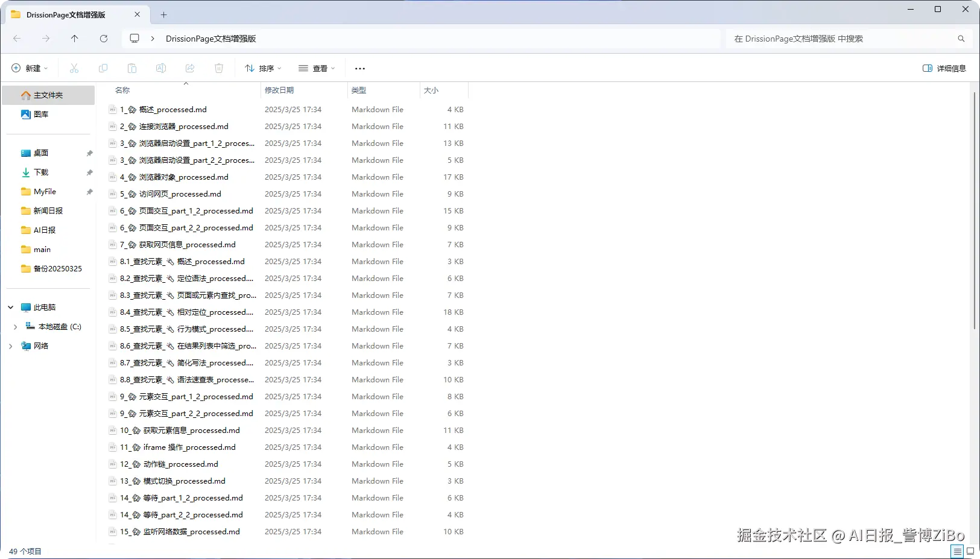This screenshot has height=559, width=980.
Task: Click the delete trash icon
Action: tap(219, 68)
